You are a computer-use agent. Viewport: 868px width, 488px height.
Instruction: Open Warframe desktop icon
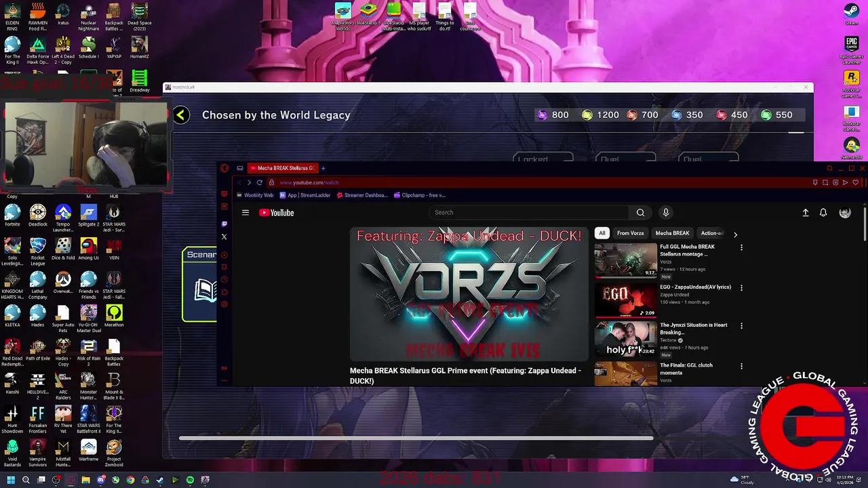[89, 450]
